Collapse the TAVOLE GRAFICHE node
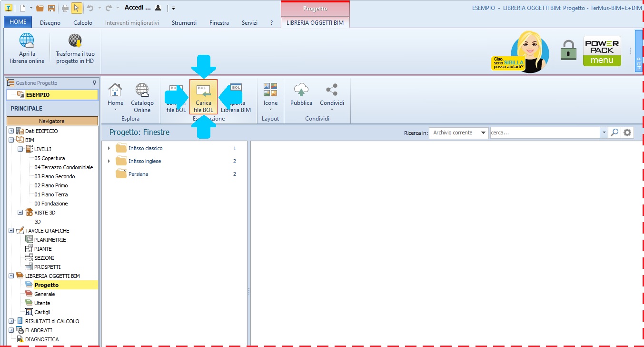 point(11,231)
